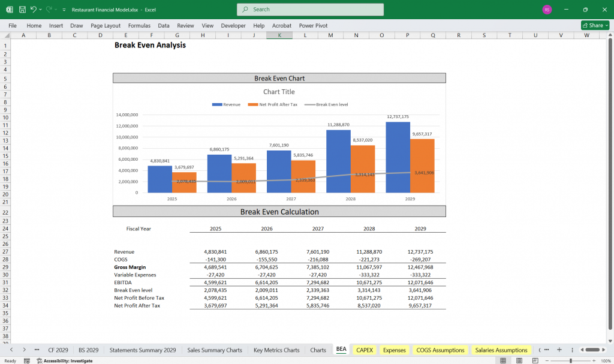Click the Undo icon
Screen dimensions: 614x364
(x=34, y=9)
